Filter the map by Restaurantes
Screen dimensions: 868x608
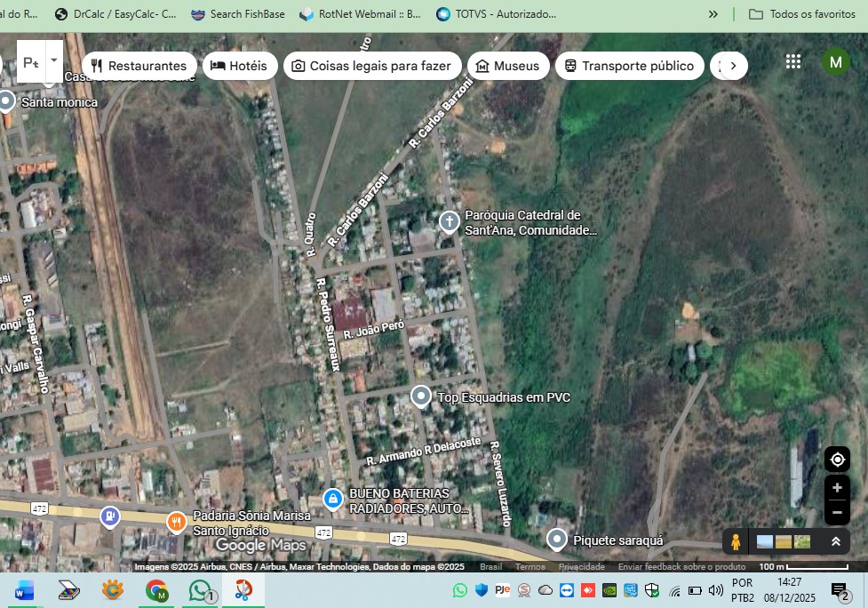139,66
